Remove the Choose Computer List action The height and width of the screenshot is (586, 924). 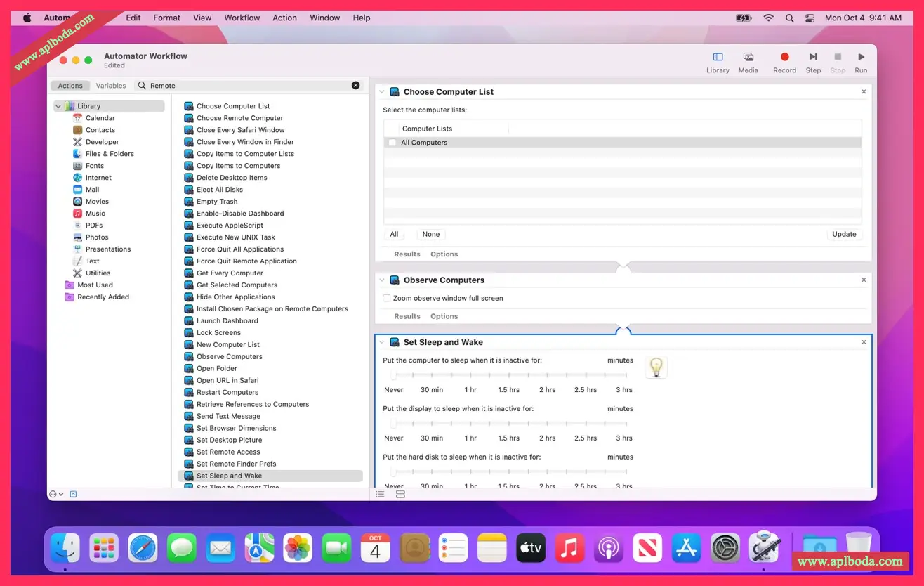point(864,92)
